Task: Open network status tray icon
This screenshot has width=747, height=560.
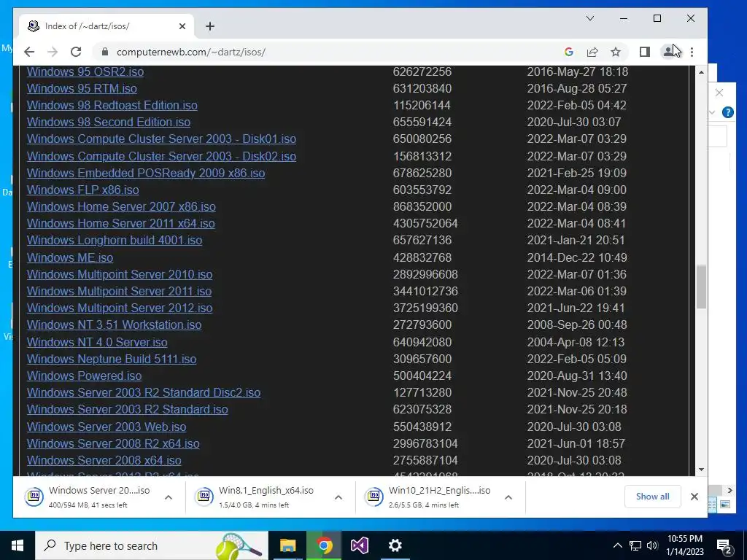Action: (635, 545)
